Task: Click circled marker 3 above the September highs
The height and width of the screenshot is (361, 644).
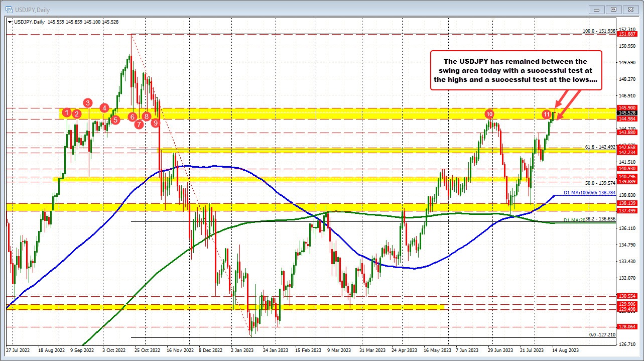Action: pyautogui.click(x=88, y=103)
